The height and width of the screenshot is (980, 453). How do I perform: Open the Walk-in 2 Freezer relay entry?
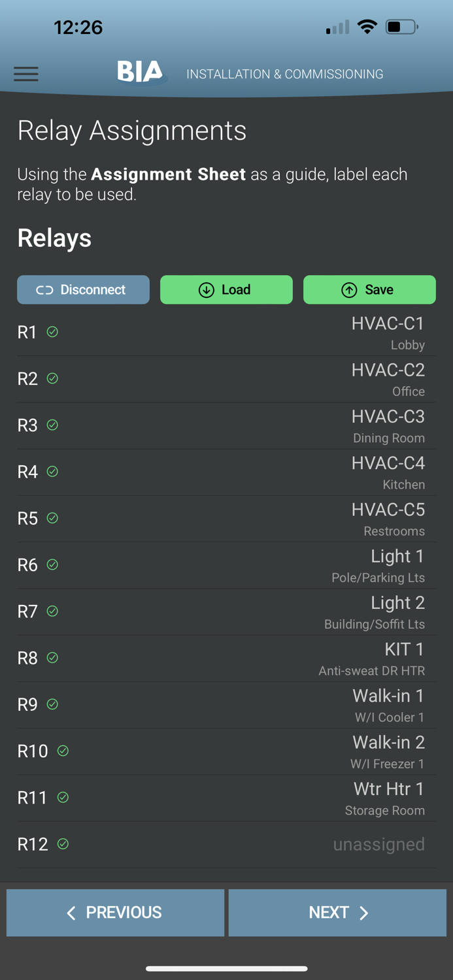388,751
